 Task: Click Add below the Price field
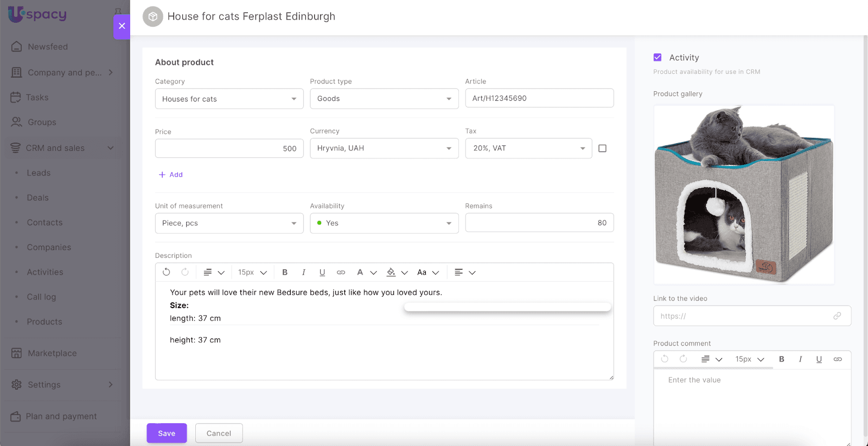click(171, 175)
